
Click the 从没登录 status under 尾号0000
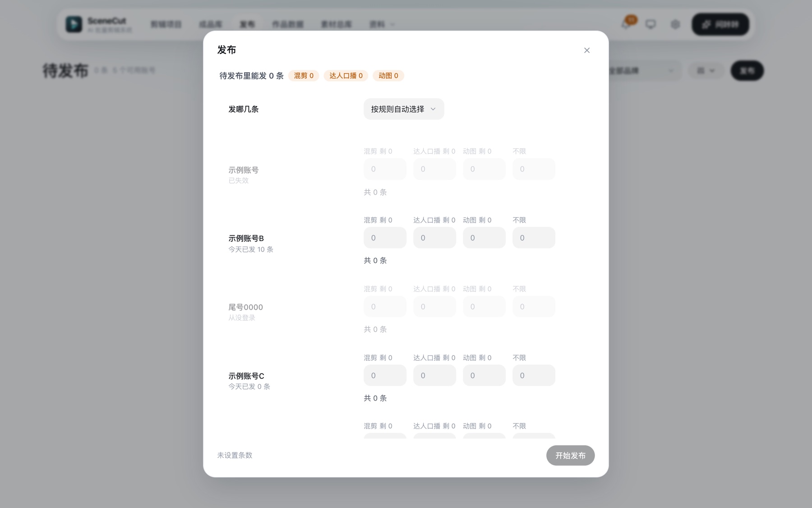(x=242, y=318)
